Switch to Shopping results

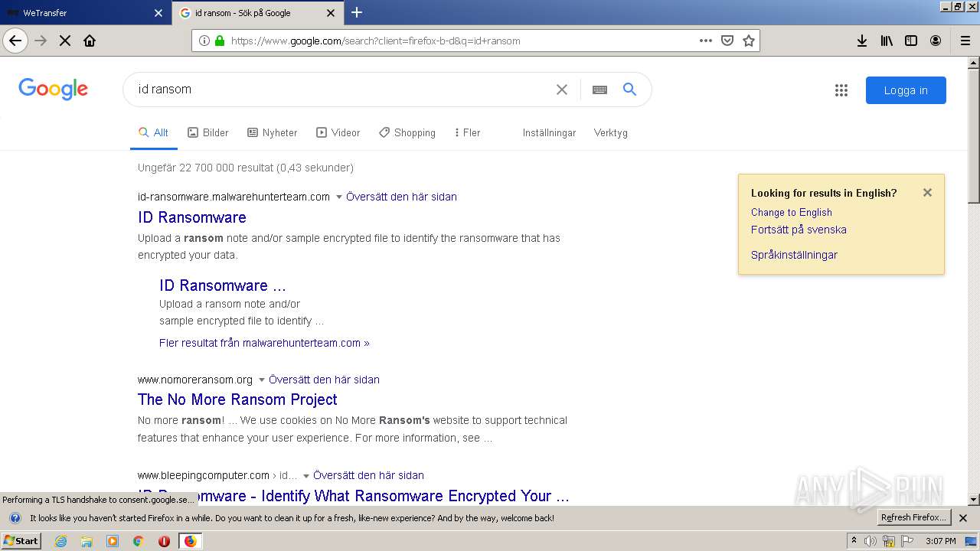[x=407, y=132]
